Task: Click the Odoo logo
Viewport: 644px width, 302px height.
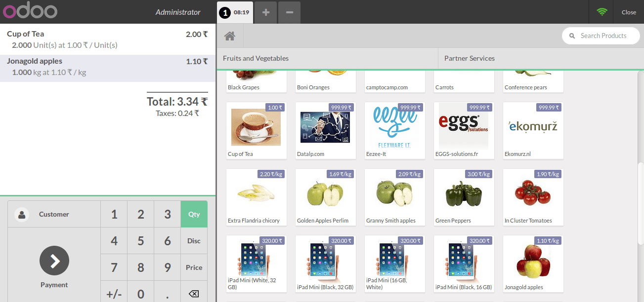Action: point(30,10)
